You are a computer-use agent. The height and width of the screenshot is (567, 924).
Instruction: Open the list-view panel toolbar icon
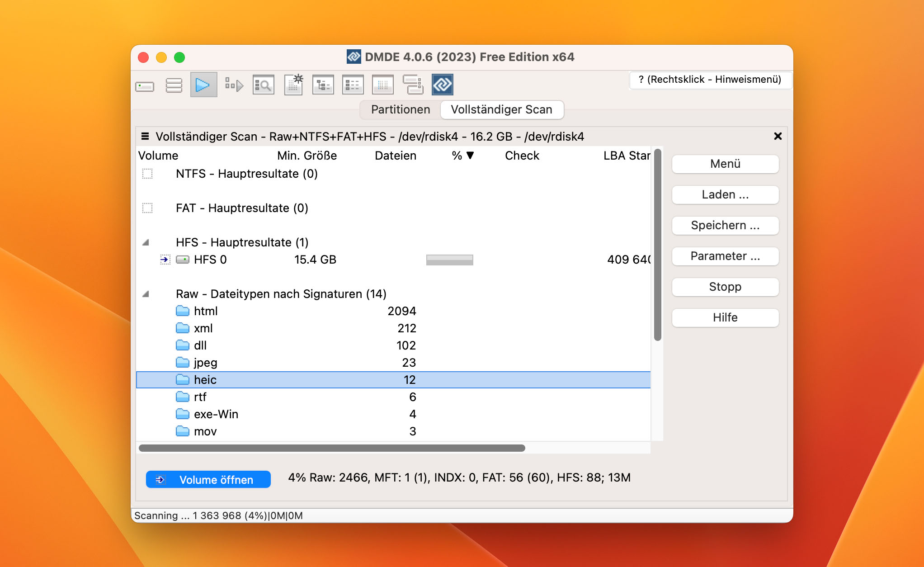click(x=353, y=85)
